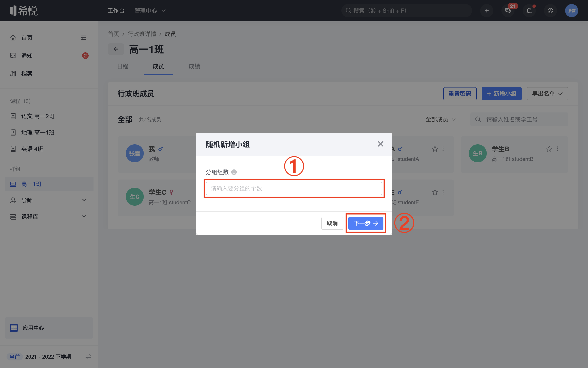
Task: Open more options for 学生B
Action: (x=557, y=149)
